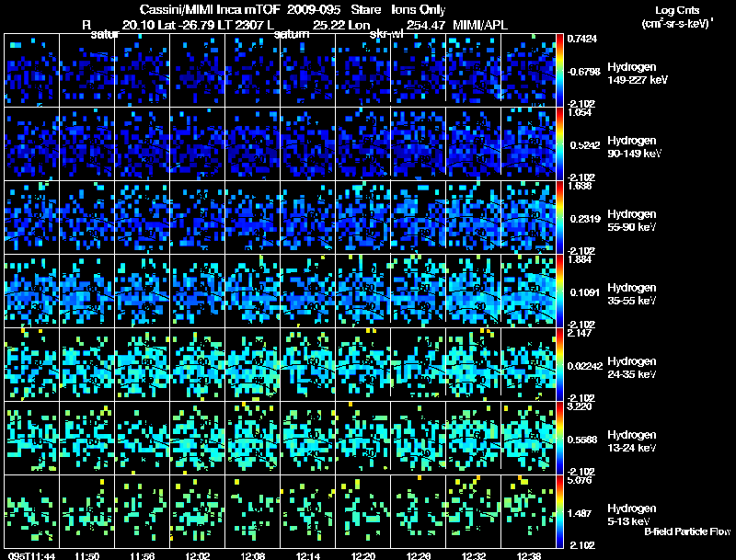Open the 35-55 keV image panel at 12:32

pos(474,291)
